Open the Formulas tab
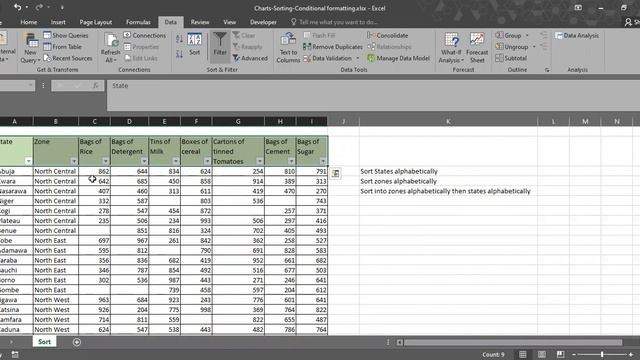Screen dimensions: 640x360 [138, 22]
